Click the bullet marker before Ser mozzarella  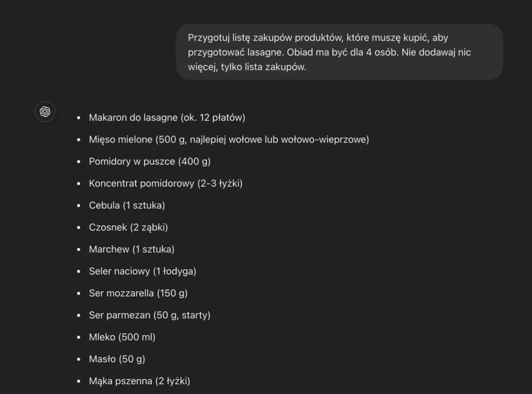[x=79, y=294]
